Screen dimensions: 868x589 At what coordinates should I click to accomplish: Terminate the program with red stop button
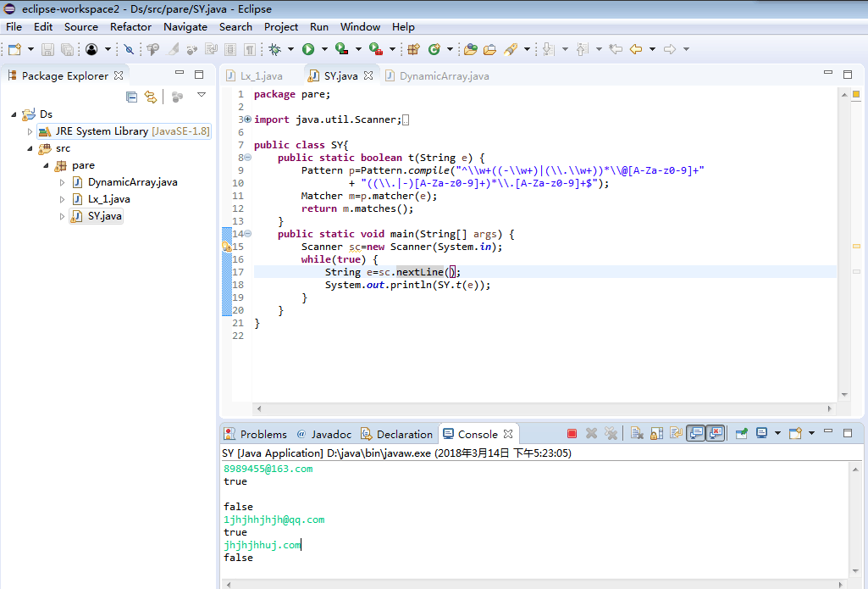tap(572, 433)
